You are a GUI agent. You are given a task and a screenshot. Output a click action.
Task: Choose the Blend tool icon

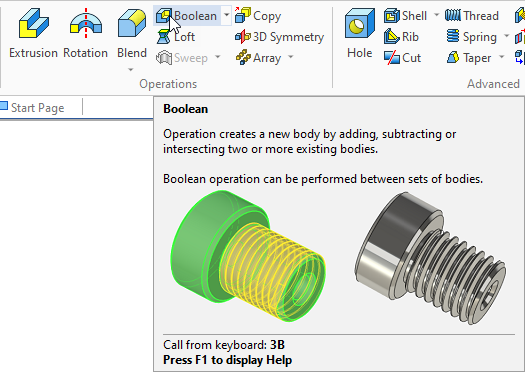point(132,23)
